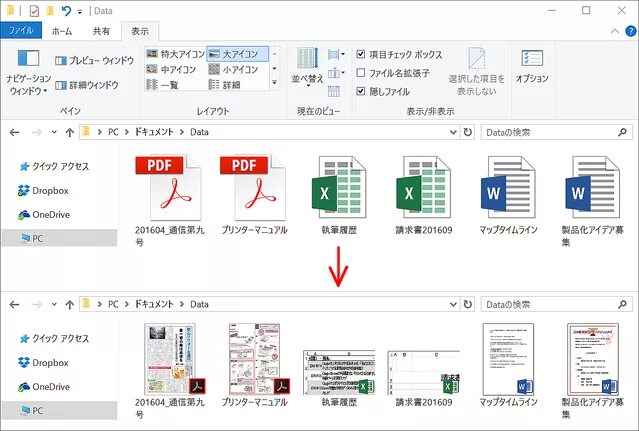Choose 大アイコン layout
The image size is (639, 431).
pyautogui.click(x=238, y=54)
